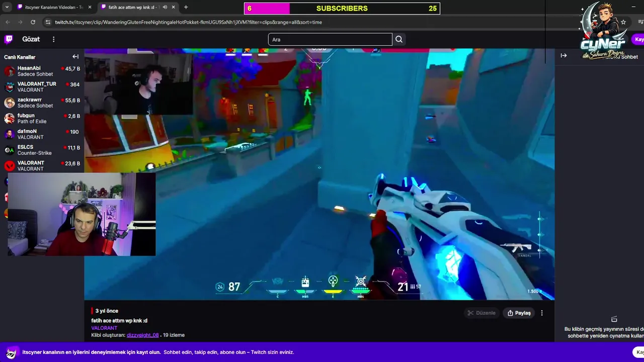The height and width of the screenshot is (362, 644).
Task: Open the VALORANT game category link
Action: click(x=104, y=328)
